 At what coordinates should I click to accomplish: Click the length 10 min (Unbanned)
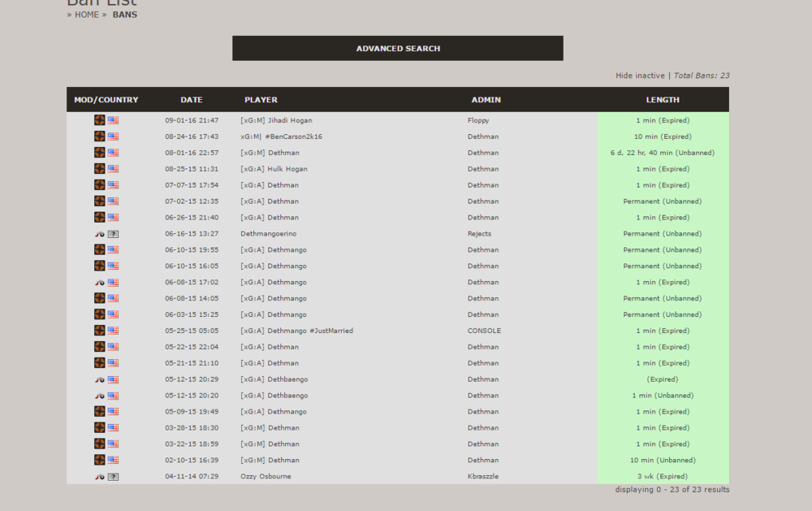(x=663, y=460)
